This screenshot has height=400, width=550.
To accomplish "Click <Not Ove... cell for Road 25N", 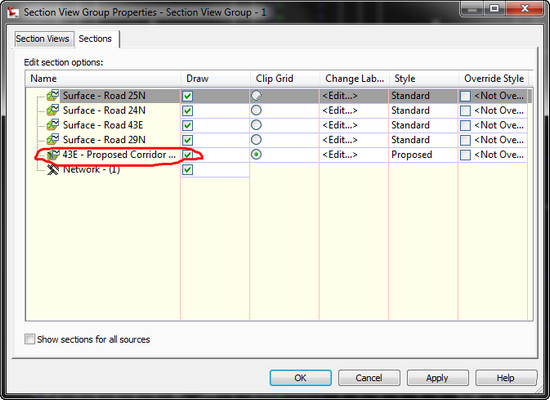I will pyautogui.click(x=499, y=95).
